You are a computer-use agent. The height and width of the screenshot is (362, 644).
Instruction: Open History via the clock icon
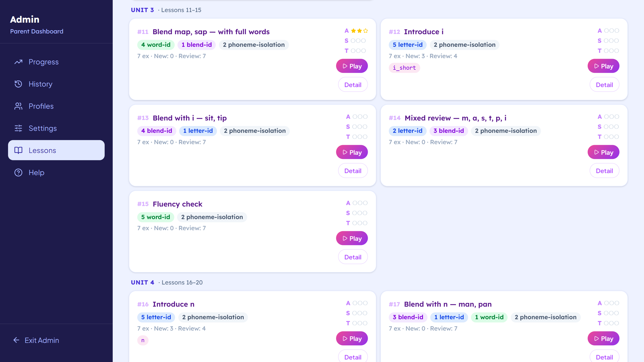point(18,84)
